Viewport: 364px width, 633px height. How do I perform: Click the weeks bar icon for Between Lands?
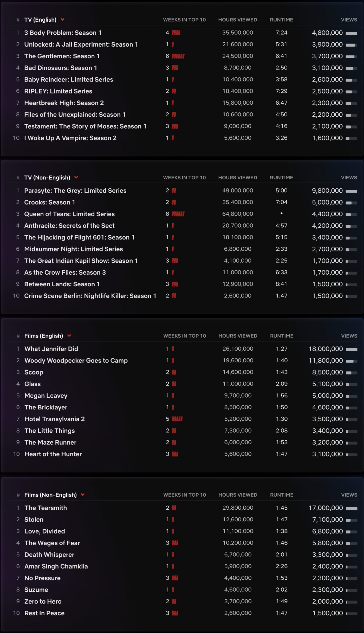[175, 284]
